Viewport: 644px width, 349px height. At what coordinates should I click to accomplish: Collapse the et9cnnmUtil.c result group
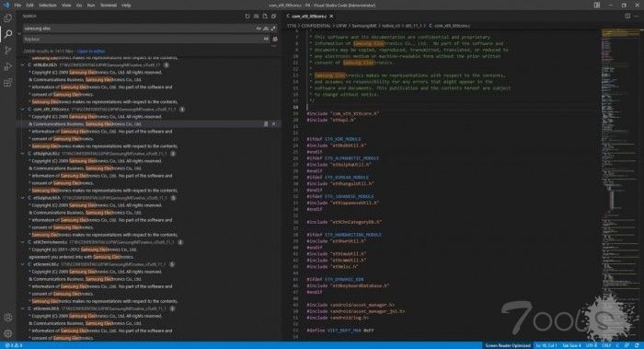(23, 264)
